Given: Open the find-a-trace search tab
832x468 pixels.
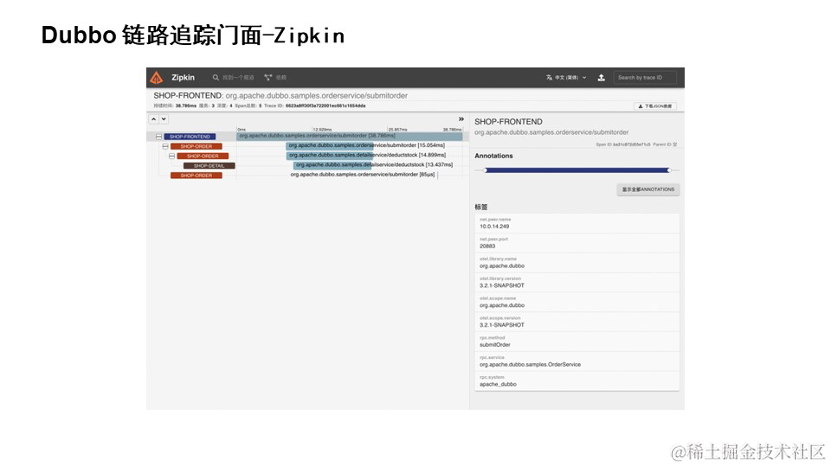Looking at the screenshot, I should [233, 77].
